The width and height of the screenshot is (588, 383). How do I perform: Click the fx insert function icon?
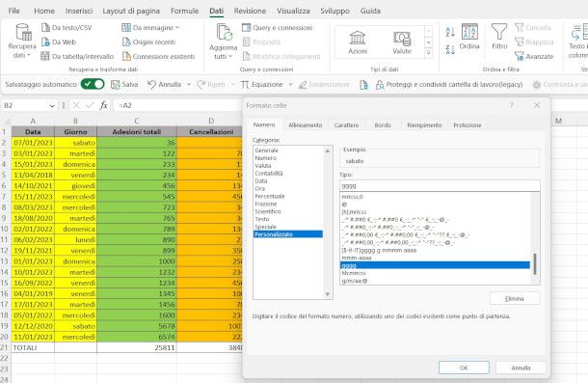[x=104, y=105]
